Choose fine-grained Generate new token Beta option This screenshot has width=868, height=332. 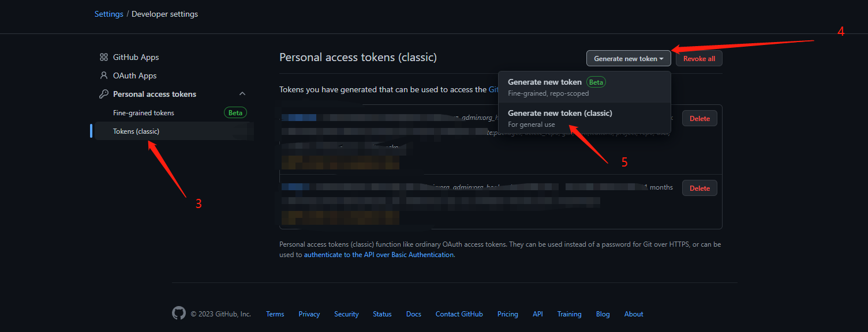(x=545, y=82)
